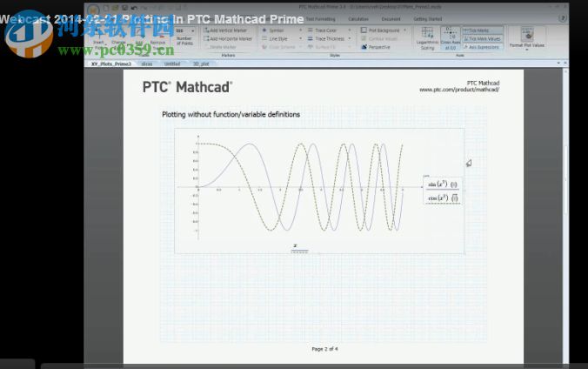Open the Help question mark icon
This screenshot has height=369, width=588.
coord(562,18)
